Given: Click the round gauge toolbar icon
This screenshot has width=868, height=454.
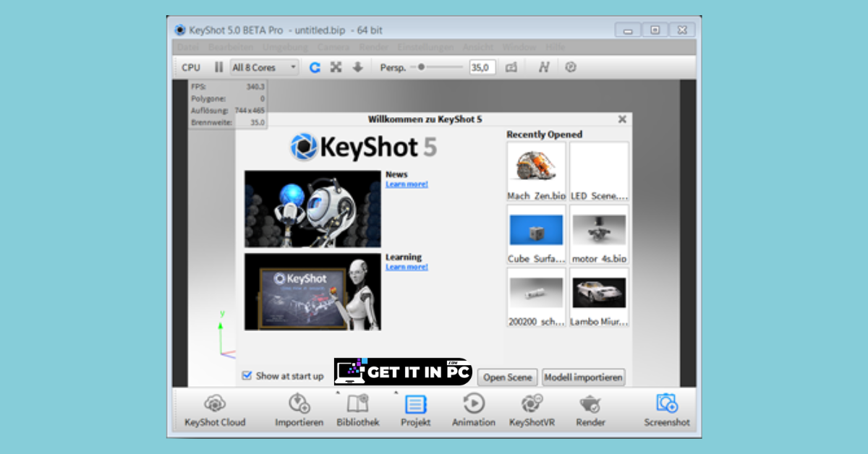Looking at the screenshot, I should coord(570,67).
